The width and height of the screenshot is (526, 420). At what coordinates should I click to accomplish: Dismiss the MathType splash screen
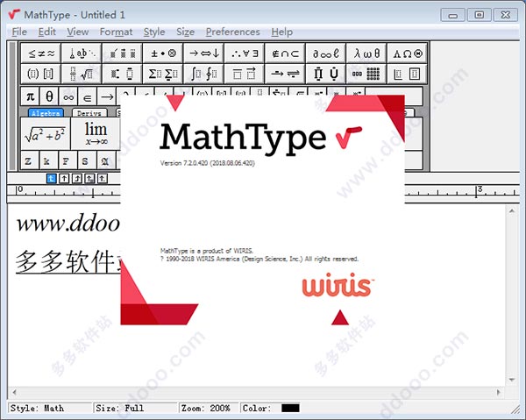pyautogui.click(x=262, y=210)
